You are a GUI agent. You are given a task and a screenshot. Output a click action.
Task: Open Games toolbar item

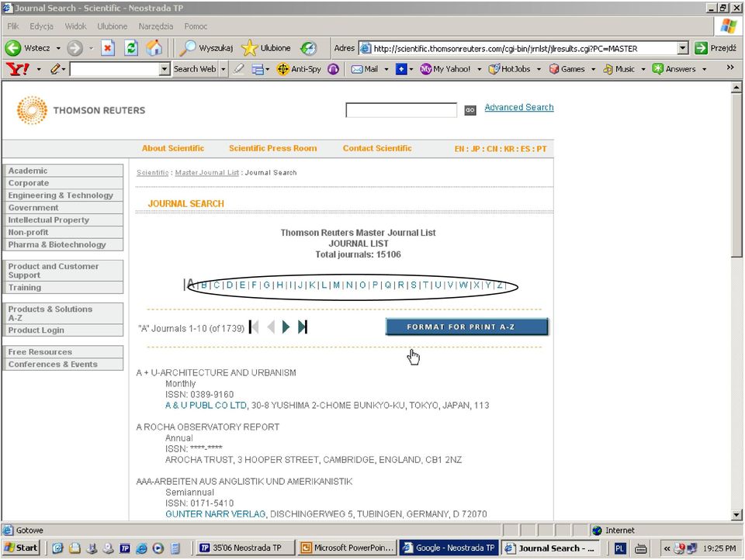pyautogui.click(x=567, y=69)
